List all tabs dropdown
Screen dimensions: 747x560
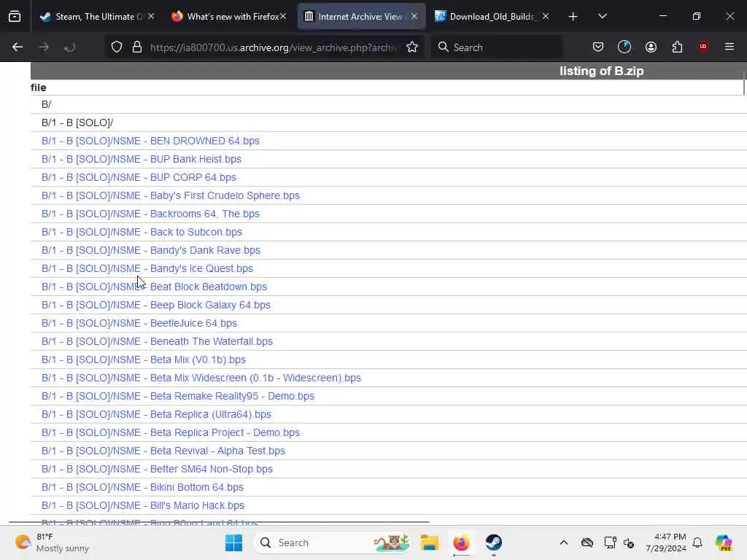(x=602, y=17)
